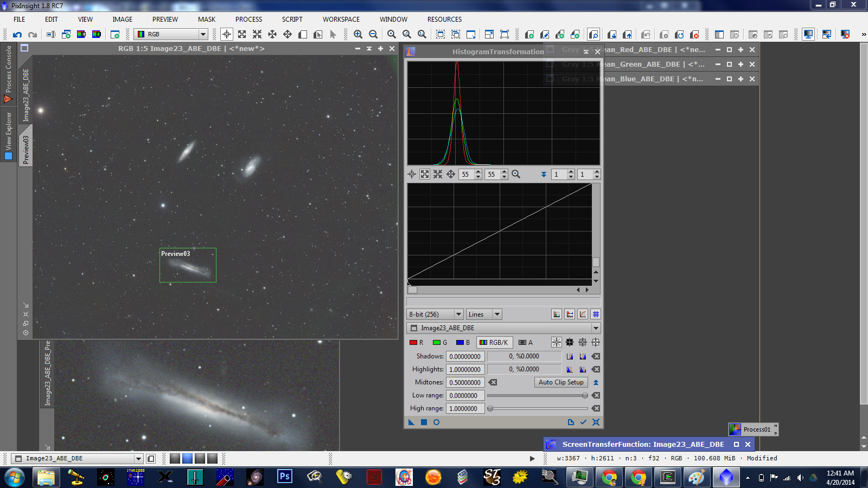Click the histogram zoom magnifier icon

(x=516, y=174)
